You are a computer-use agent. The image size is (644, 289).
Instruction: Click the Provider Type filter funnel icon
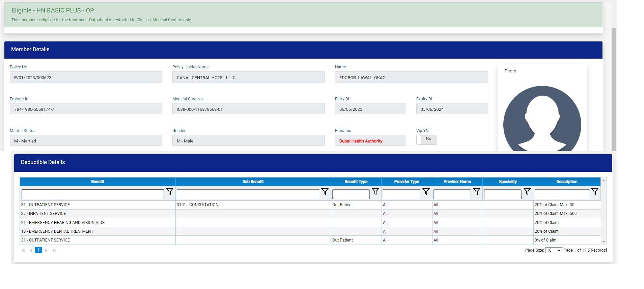tap(426, 192)
